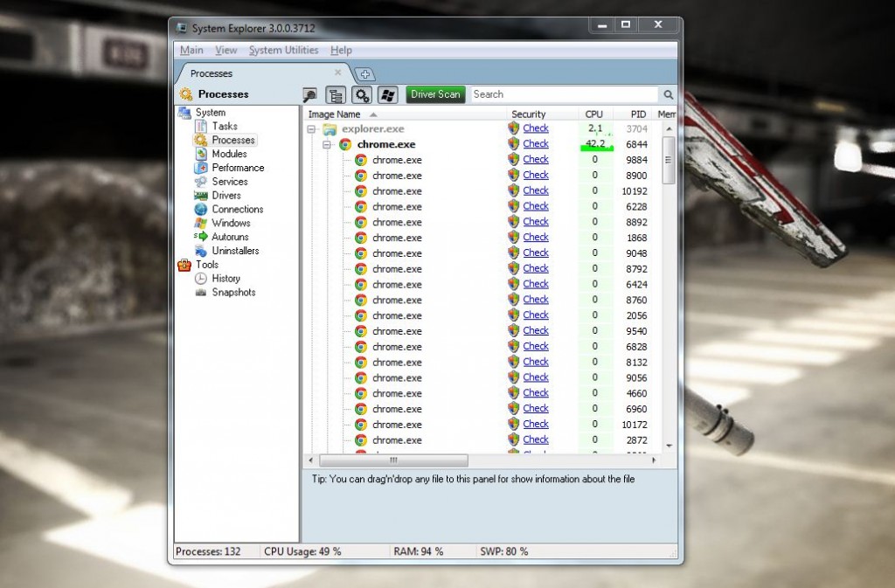
Task: Click the Modules icon in the sidebar
Action: [201, 154]
